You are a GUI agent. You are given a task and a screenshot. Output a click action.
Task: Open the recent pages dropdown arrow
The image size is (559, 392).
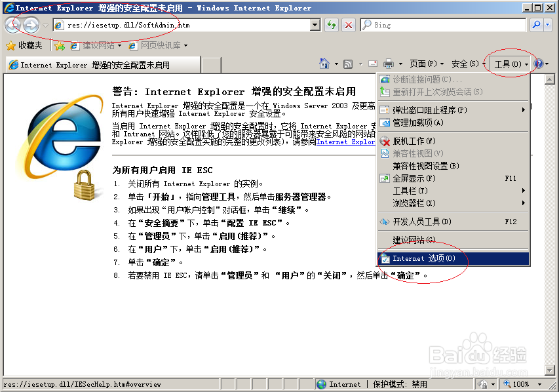click(46, 26)
